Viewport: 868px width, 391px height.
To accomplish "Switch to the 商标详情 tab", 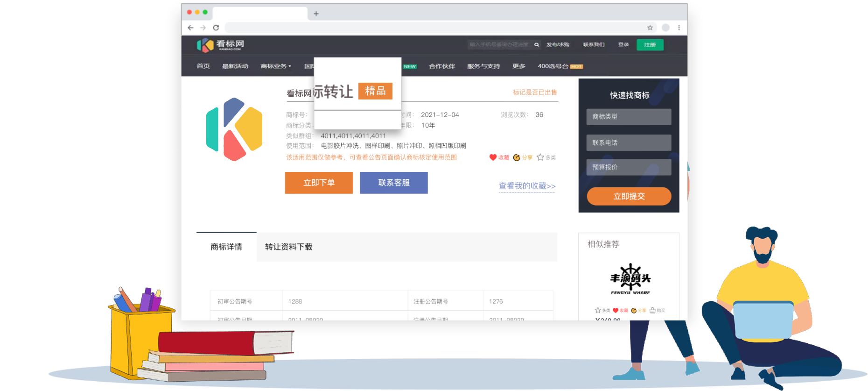I will (226, 247).
